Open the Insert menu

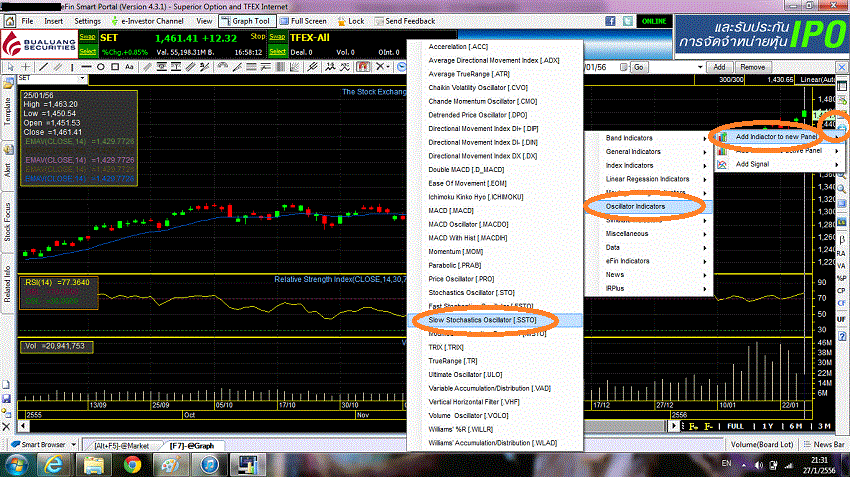pyautogui.click(x=54, y=21)
